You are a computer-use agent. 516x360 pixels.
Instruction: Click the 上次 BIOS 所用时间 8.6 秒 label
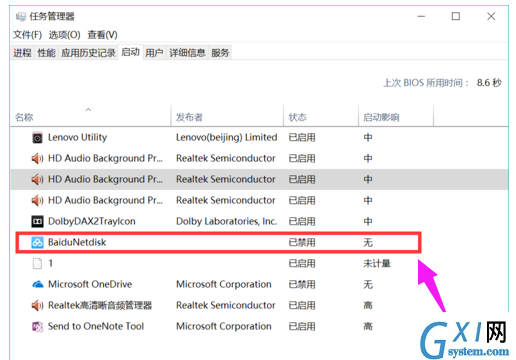[x=442, y=83]
